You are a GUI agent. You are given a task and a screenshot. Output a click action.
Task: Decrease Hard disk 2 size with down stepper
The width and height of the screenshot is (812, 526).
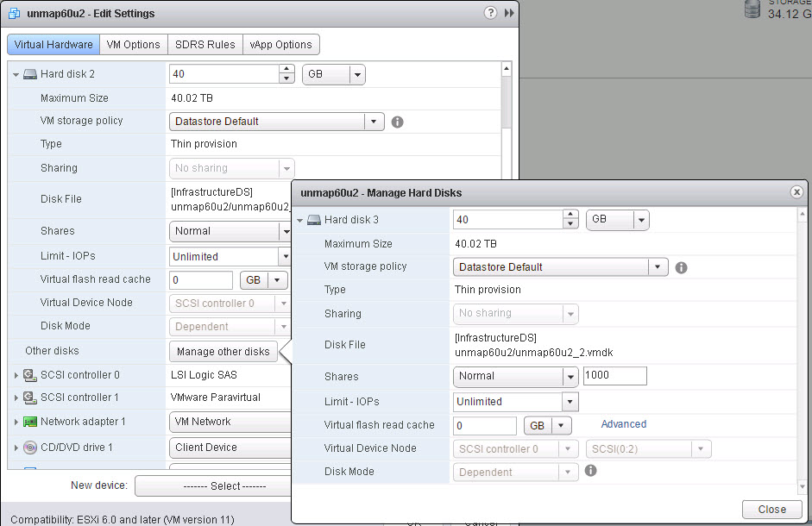pyautogui.click(x=286, y=78)
